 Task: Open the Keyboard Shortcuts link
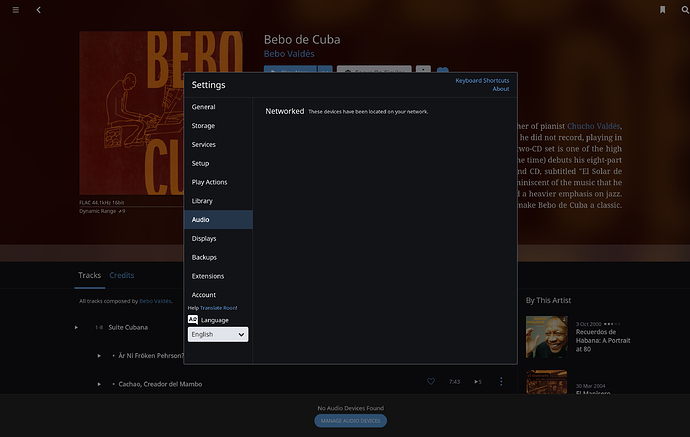[x=482, y=81]
